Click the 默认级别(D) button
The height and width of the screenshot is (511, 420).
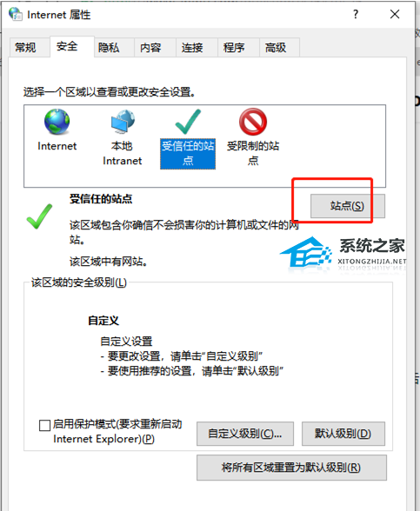343,434
